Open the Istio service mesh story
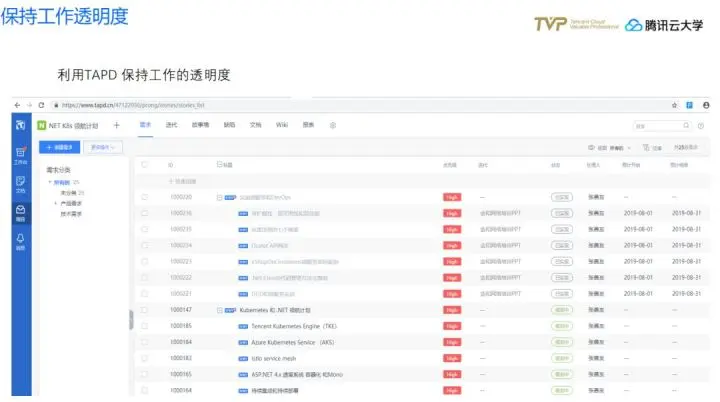Screen dimensions: 720x402 (274, 358)
